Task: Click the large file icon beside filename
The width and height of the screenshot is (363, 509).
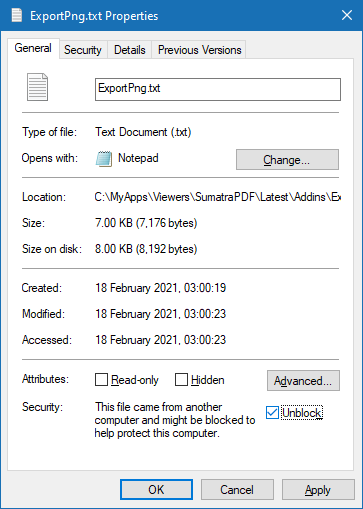Action: tap(37, 87)
